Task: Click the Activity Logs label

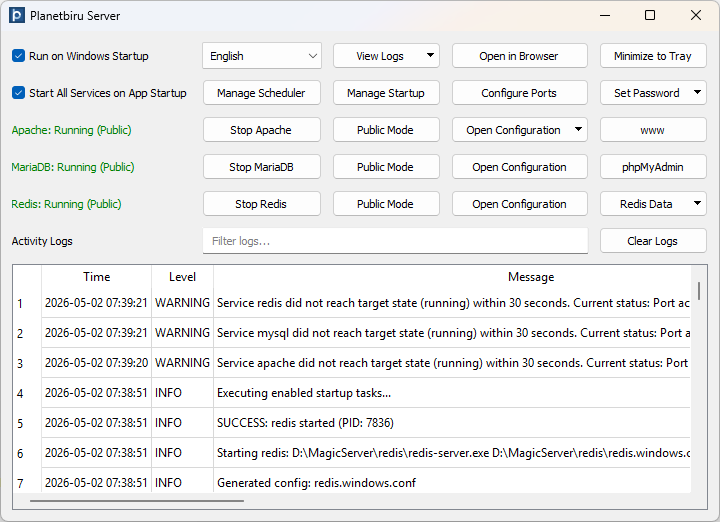Action: pos(42,241)
